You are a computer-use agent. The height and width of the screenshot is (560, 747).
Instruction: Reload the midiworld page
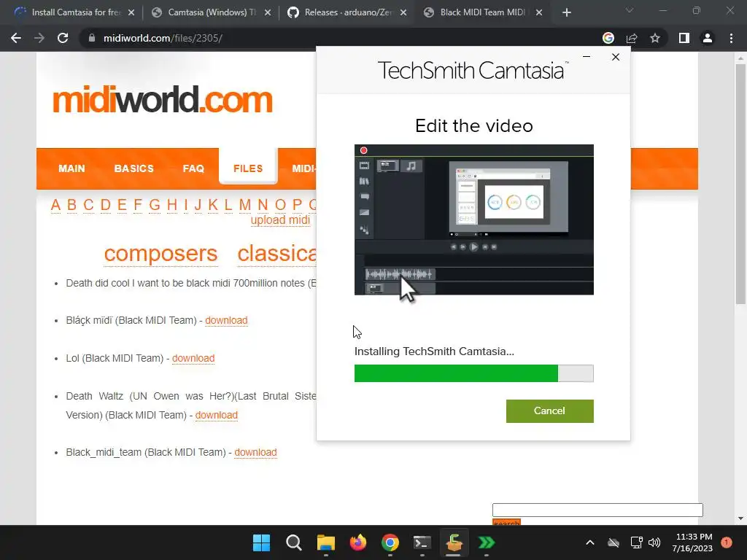point(63,38)
